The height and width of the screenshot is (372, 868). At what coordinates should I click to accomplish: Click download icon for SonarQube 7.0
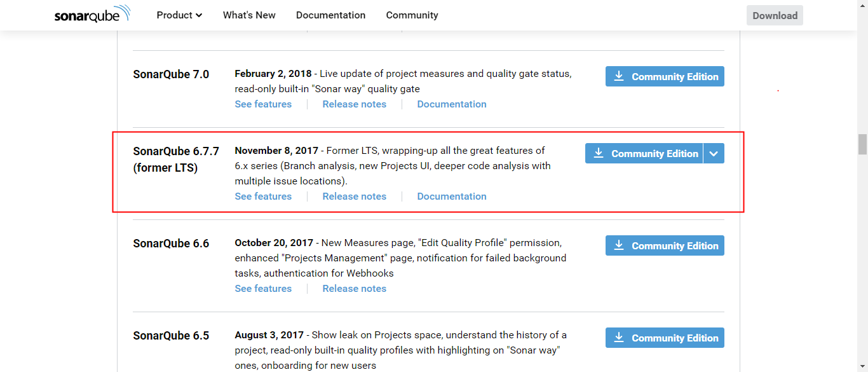click(618, 77)
